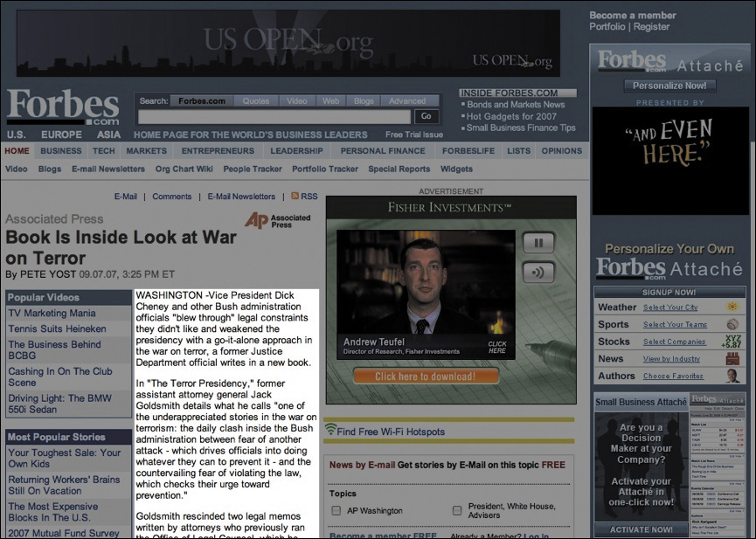Click the RSS feed icon
The height and width of the screenshot is (539, 756).
coord(295,197)
